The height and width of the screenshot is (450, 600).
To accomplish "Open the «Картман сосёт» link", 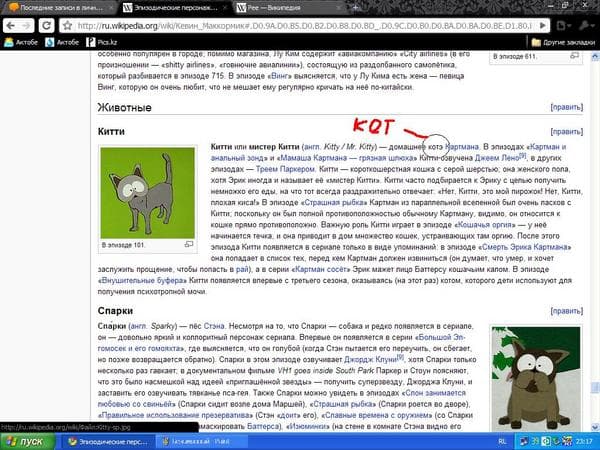I will click(x=321, y=269).
